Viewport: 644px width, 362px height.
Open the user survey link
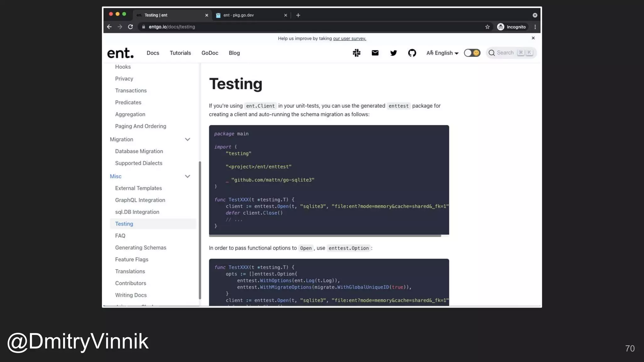click(x=349, y=39)
